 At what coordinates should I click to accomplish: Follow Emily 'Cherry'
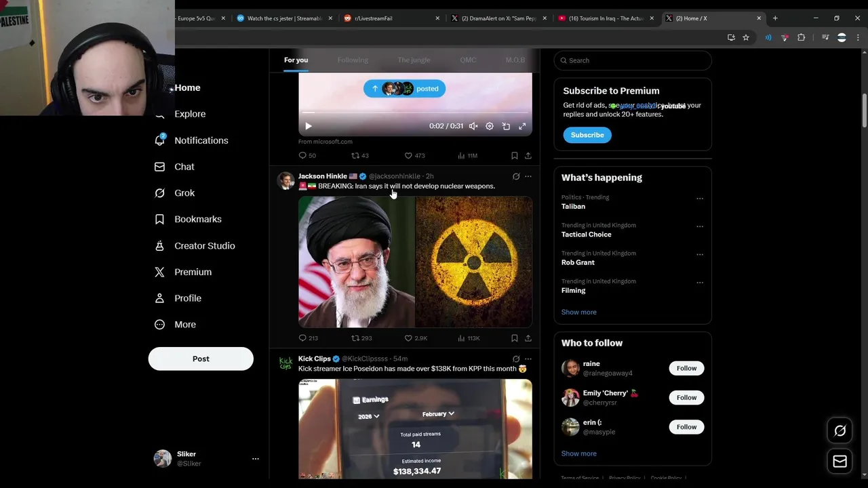(686, 397)
